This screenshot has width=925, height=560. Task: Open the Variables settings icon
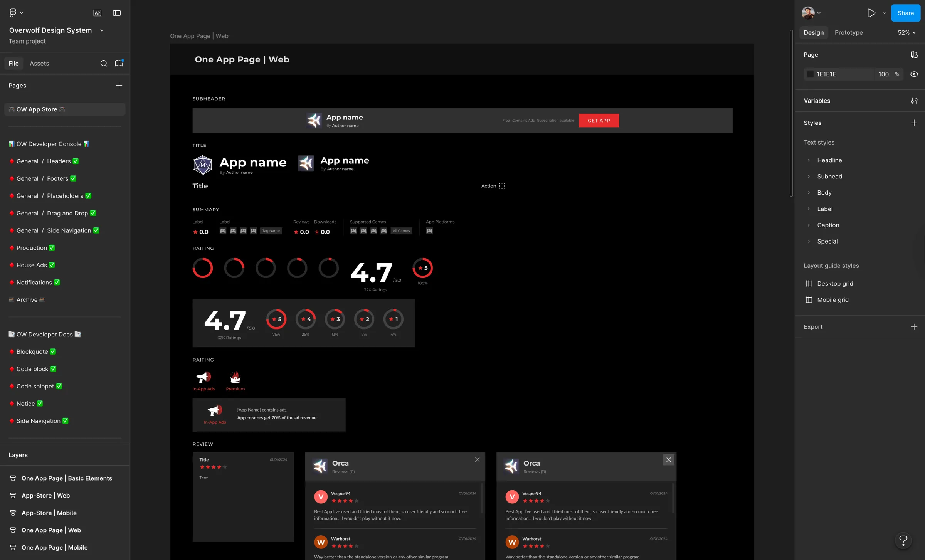pyautogui.click(x=914, y=101)
